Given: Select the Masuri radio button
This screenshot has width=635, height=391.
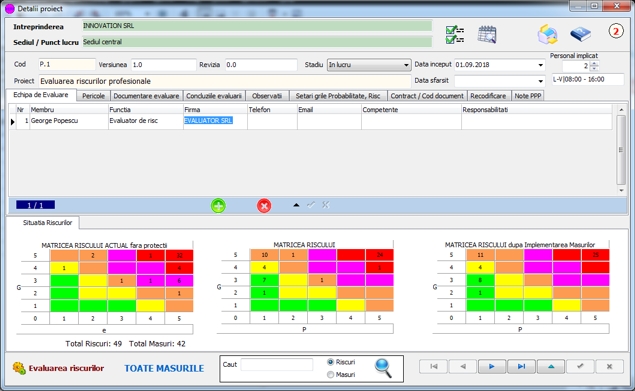Looking at the screenshot, I should [330, 375].
